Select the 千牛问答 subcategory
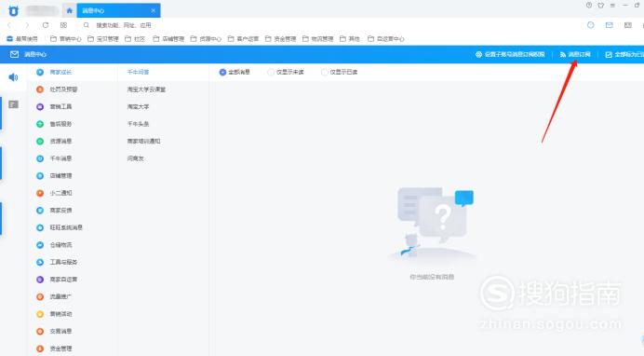Image resolution: width=644 pixels, height=356 pixels. 138,72
